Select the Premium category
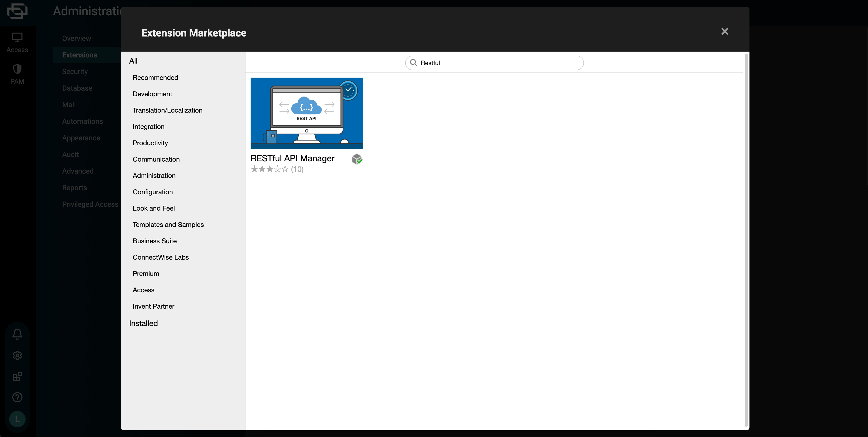The width and height of the screenshot is (868, 437). point(146,273)
